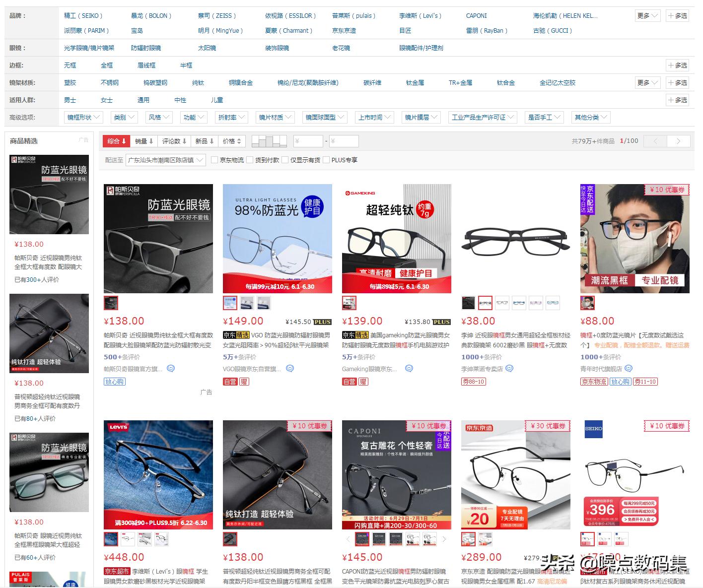The image size is (703, 588).
Task: Open chat icon beside 帕斯贝奇眼镜官方旗舰店 shop name
Action: (x=171, y=369)
